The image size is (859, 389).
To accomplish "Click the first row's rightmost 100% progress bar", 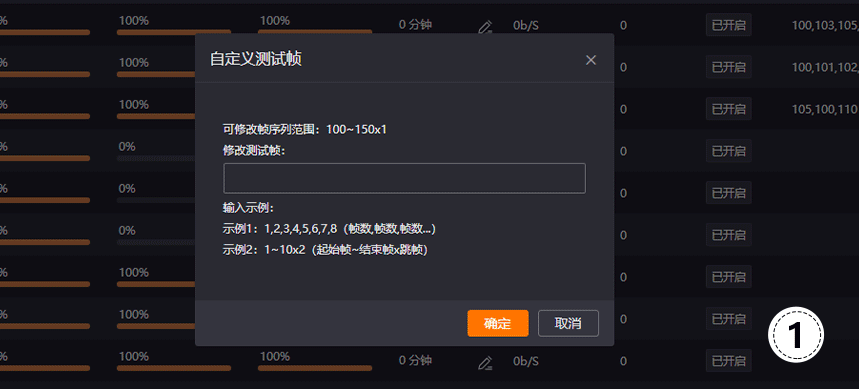I will 315,32.
